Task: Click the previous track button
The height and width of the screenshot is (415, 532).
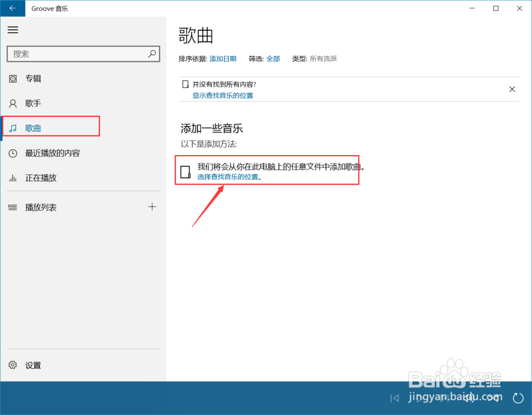Action: pyautogui.click(x=394, y=398)
